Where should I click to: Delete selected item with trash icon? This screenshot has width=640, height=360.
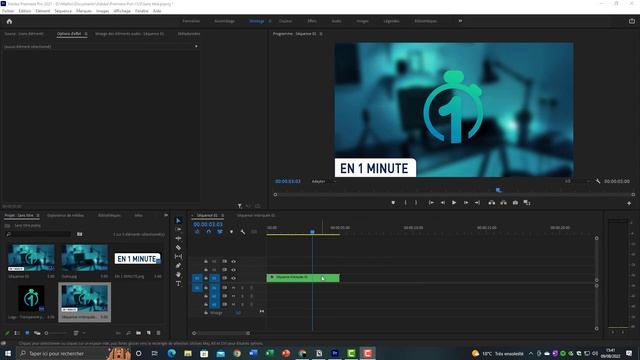coord(159,333)
